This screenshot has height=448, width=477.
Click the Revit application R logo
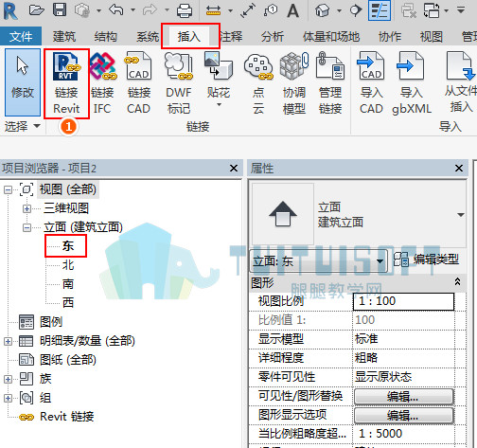pos(10,10)
